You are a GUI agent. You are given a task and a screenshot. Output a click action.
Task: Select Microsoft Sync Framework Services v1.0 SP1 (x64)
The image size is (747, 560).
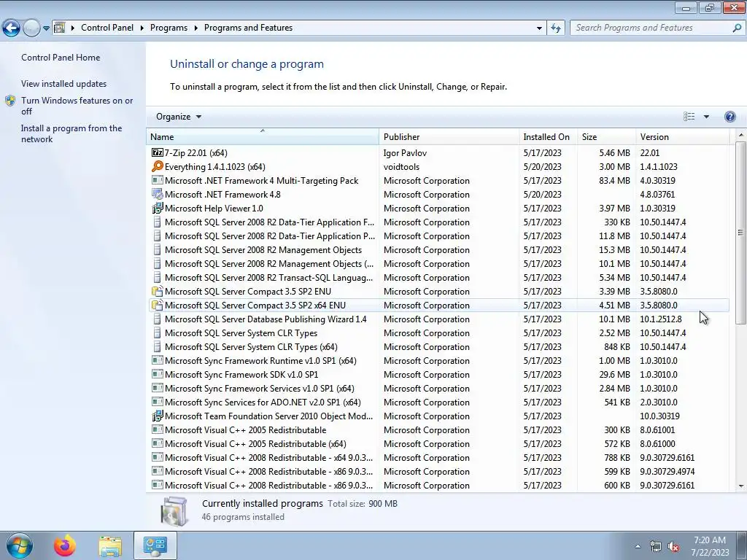click(438, 389)
